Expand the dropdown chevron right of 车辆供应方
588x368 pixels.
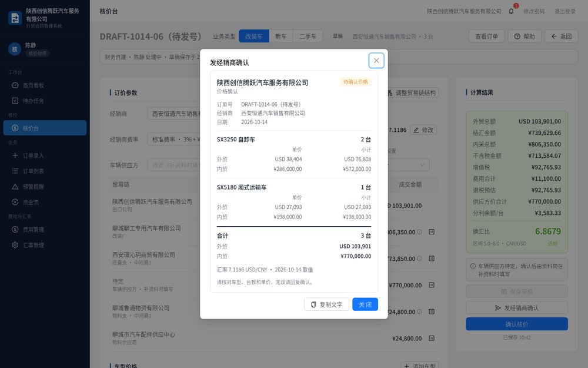[422, 165]
